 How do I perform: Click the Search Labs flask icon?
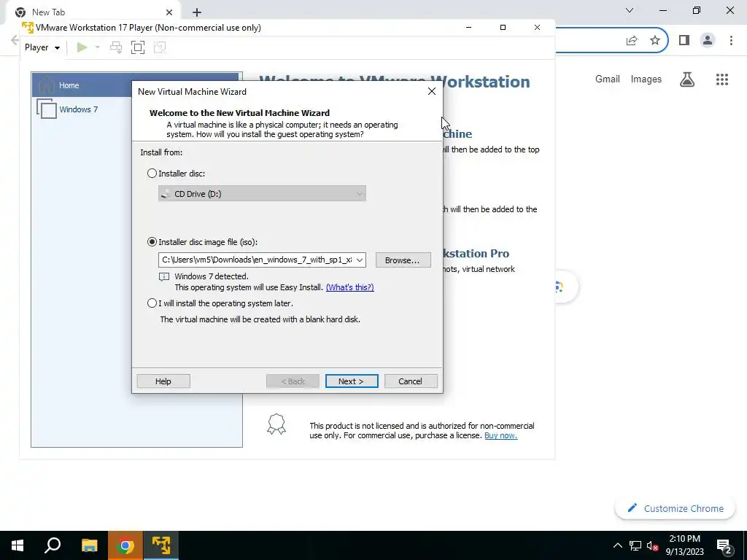(687, 79)
